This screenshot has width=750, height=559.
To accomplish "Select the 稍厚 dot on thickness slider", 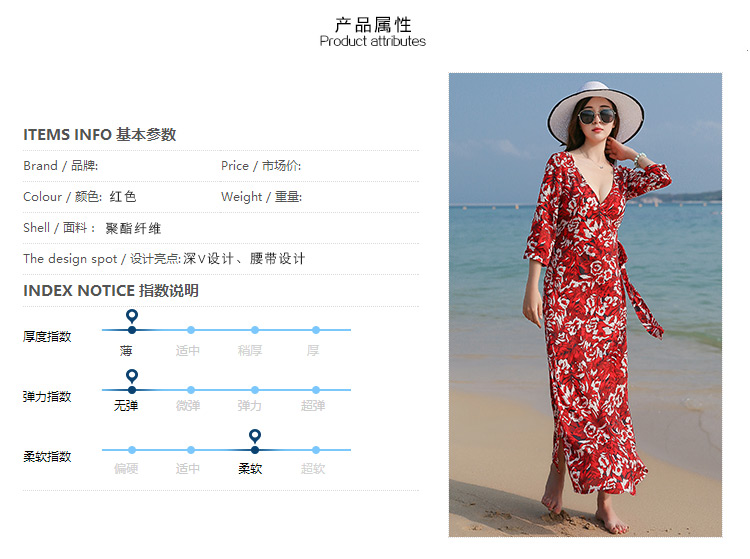I will coord(255,330).
